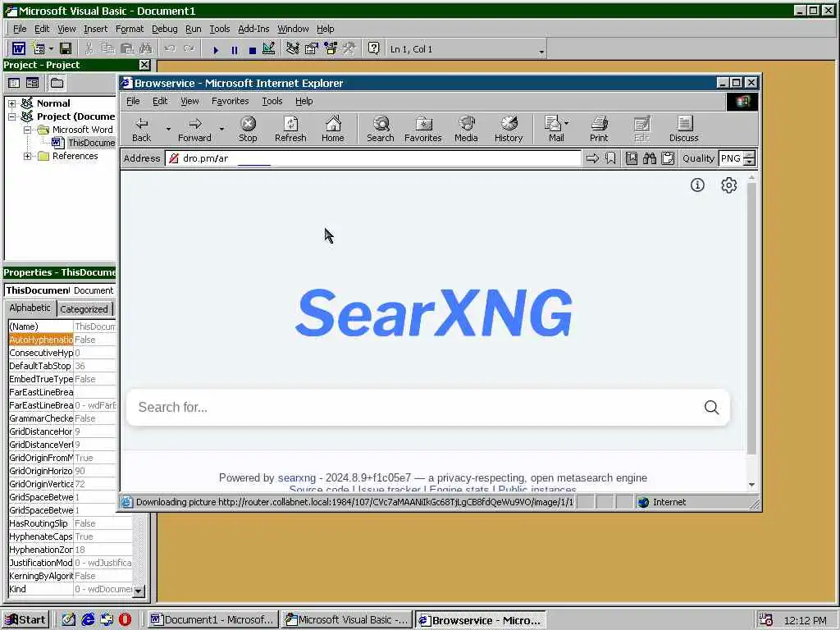The image size is (840, 630).
Task: Open the Add-Ins menu in Visual Basic
Action: 253,29
